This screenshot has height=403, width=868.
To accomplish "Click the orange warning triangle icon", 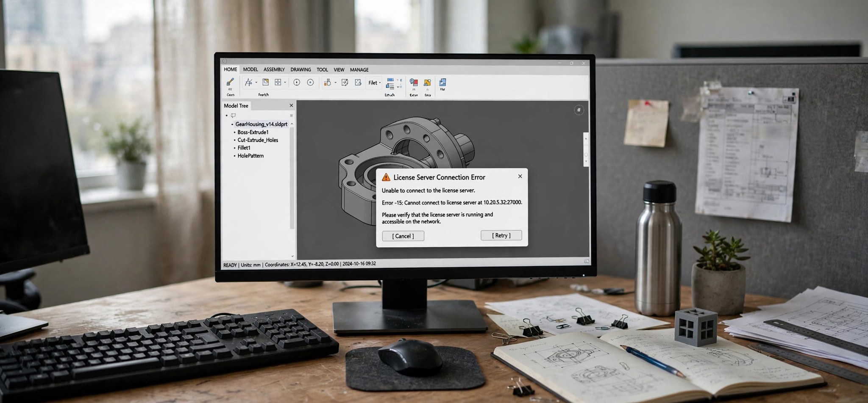I will tap(386, 177).
